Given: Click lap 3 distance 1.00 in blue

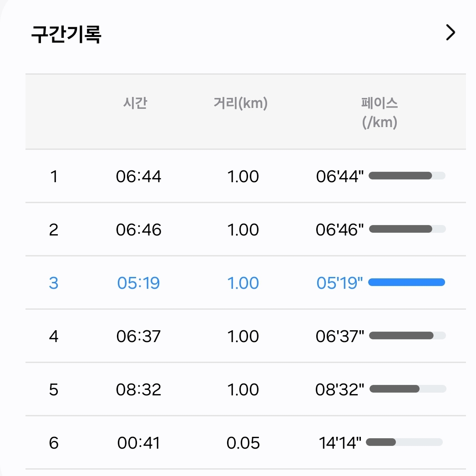Looking at the screenshot, I should click(x=243, y=283).
